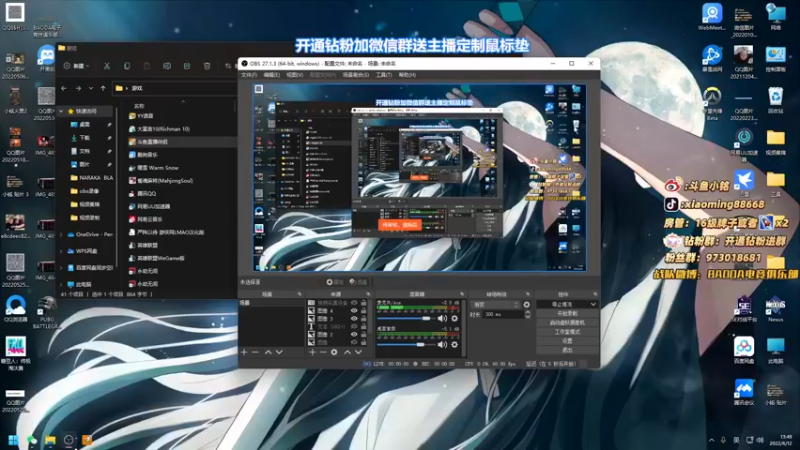Delete trash icon in File Explorer toolbar
Viewport: 800px width, 450px height.
click(207, 66)
